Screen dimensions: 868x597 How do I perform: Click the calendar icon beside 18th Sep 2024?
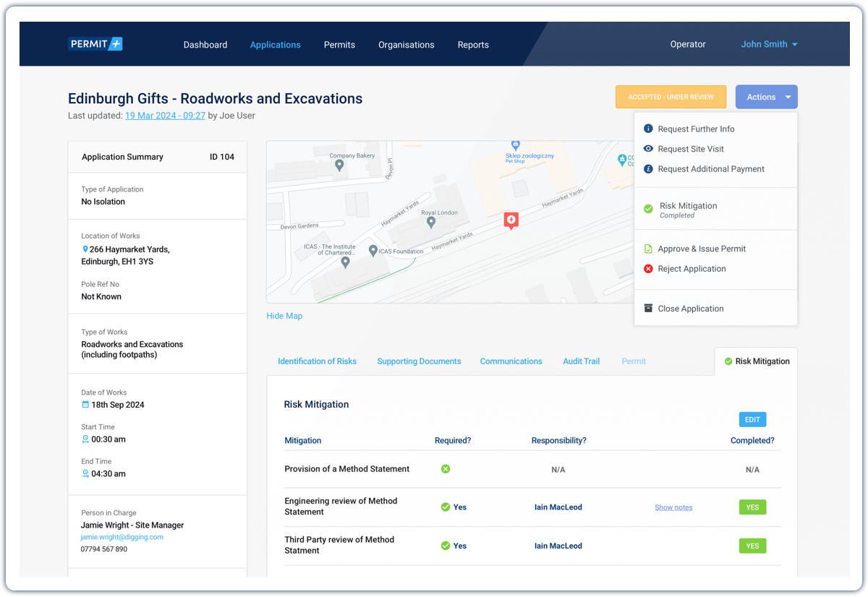point(85,405)
